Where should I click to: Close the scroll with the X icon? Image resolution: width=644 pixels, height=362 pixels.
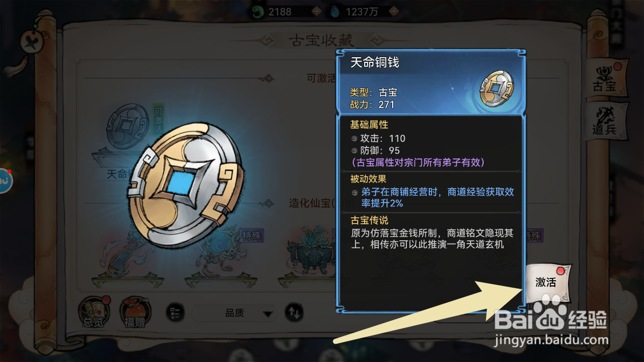pyautogui.click(x=31, y=41)
